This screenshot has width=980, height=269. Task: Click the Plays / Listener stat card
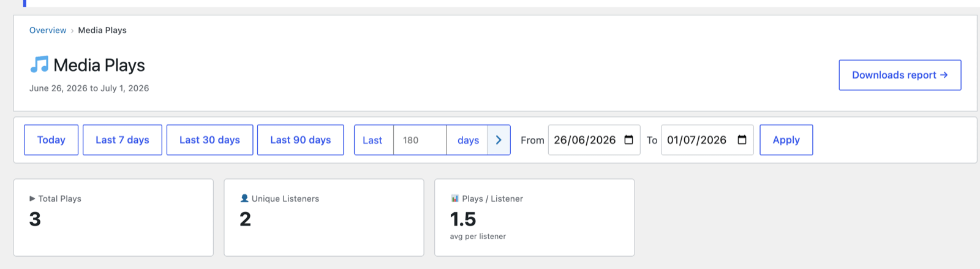(534, 218)
